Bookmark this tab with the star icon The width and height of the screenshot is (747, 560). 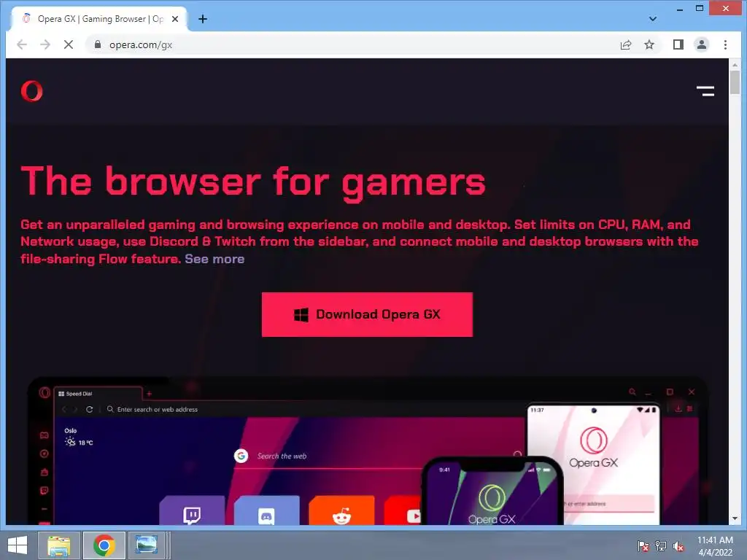649,44
